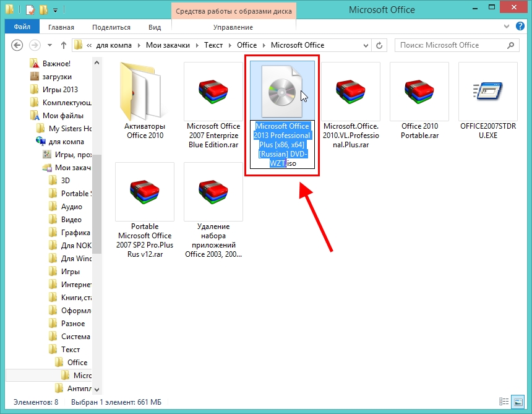Expand the breadcrumb arrow after «Мои закачки»

[197, 45]
